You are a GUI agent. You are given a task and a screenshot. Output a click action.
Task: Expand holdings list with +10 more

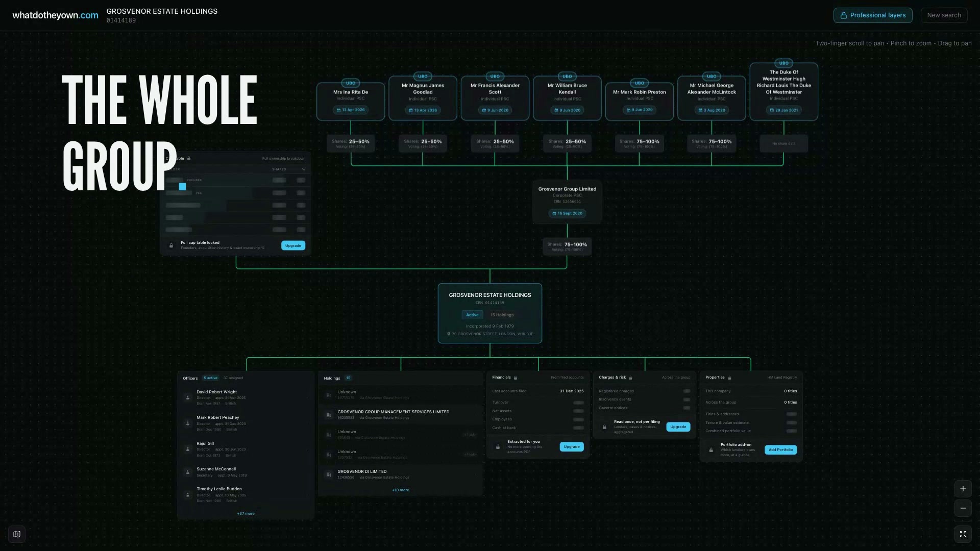[x=400, y=490]
